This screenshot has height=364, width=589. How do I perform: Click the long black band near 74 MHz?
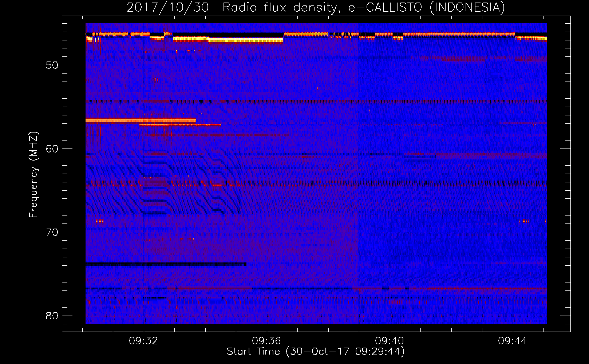point(166,264)
